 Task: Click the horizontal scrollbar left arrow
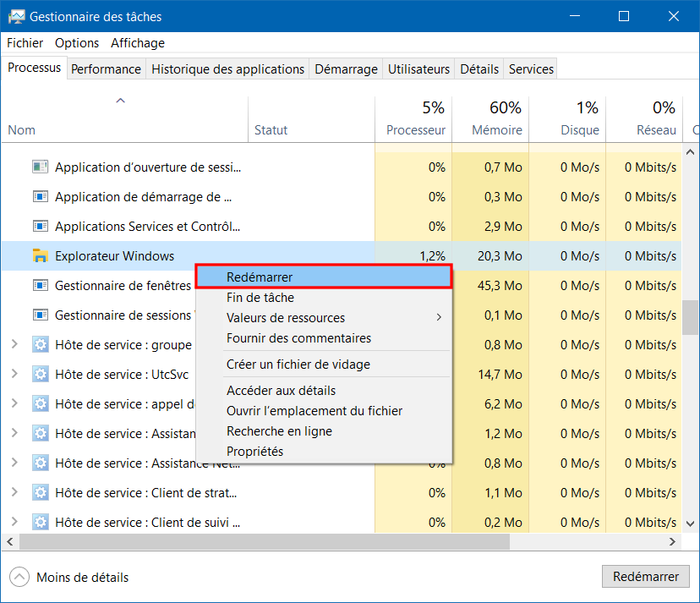[10, 542]
